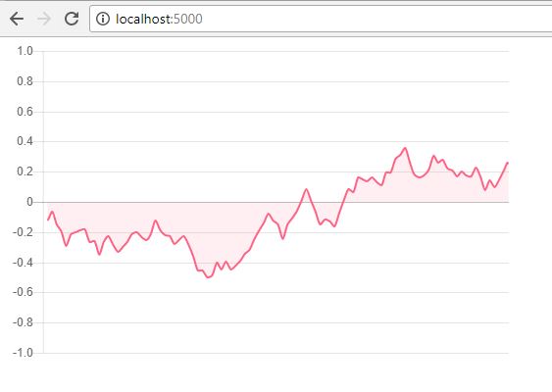Click the 1.0 y-axis label
This screenshot has width=552, height=392.
25,51
